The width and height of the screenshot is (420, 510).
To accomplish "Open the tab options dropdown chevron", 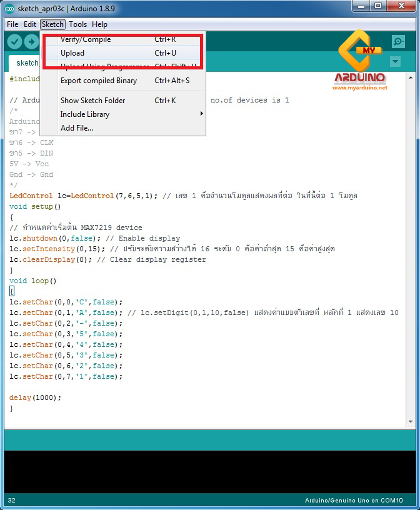I will pos(395,62).
